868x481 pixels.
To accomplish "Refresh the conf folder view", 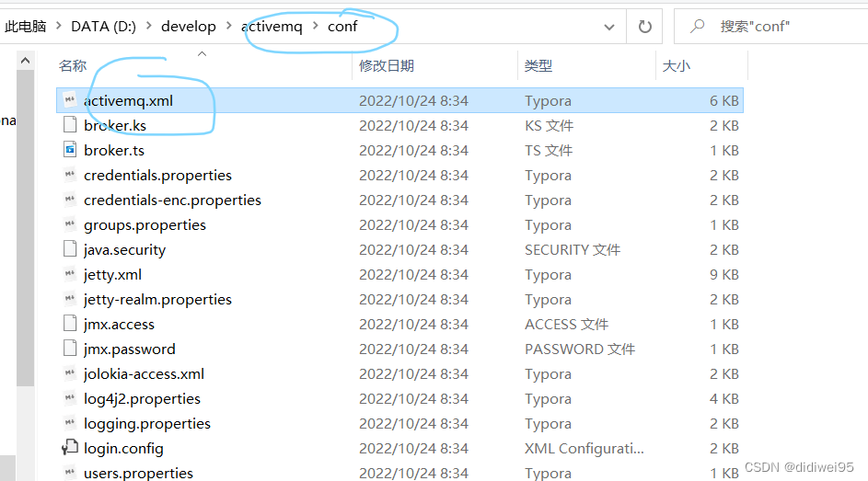I will click(x=645, y=26).
